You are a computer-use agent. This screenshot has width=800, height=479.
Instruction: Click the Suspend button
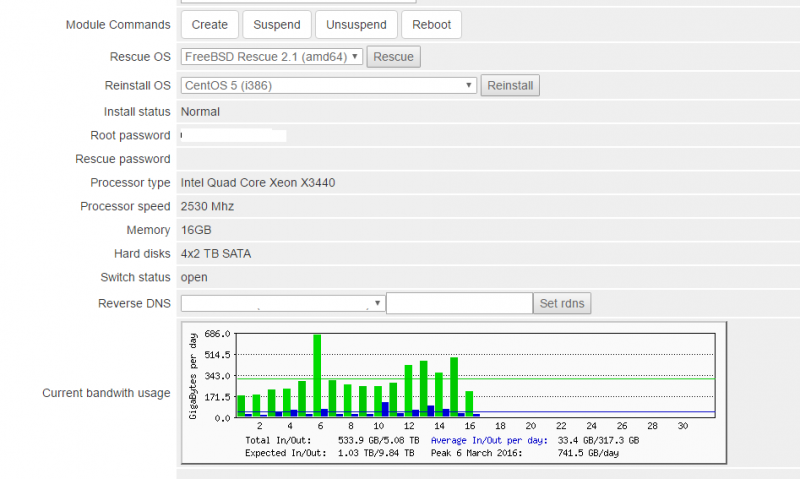tap(277, 24)
